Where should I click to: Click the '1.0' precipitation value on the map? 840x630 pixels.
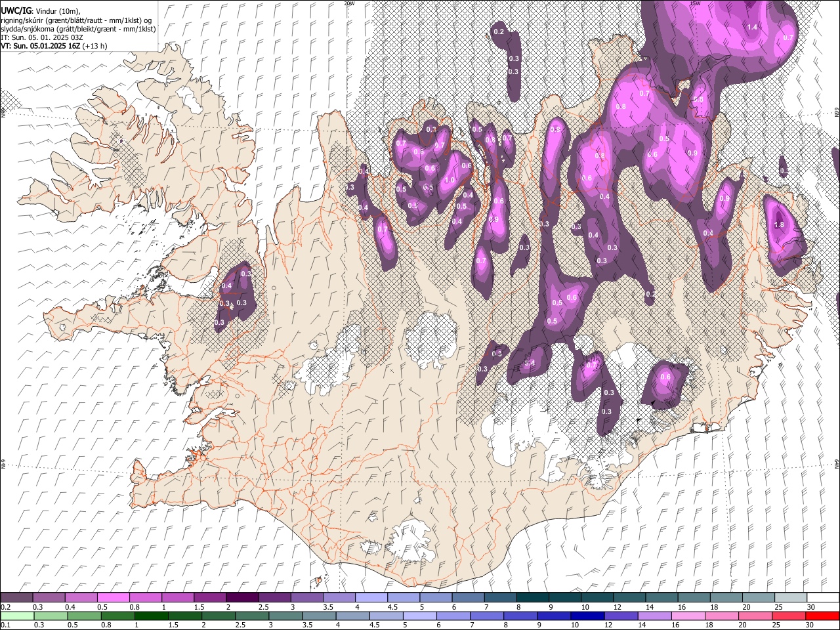450,180
